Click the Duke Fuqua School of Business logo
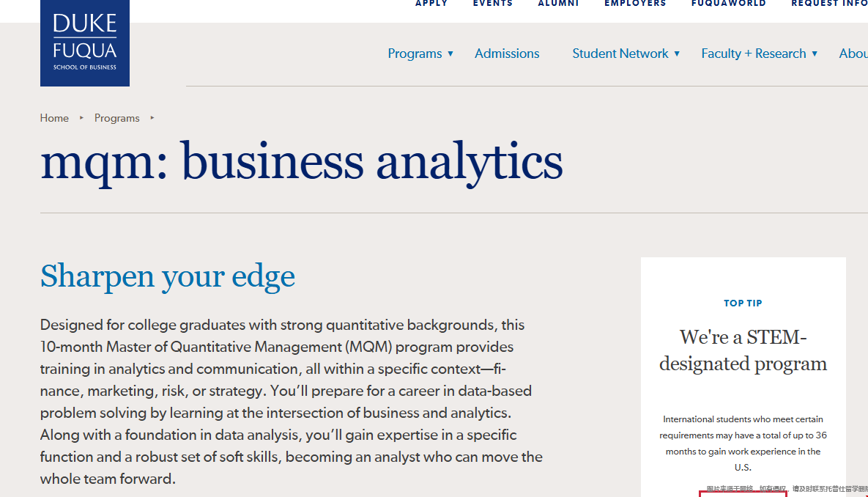868x497 pixels. [x=85, y=43]
